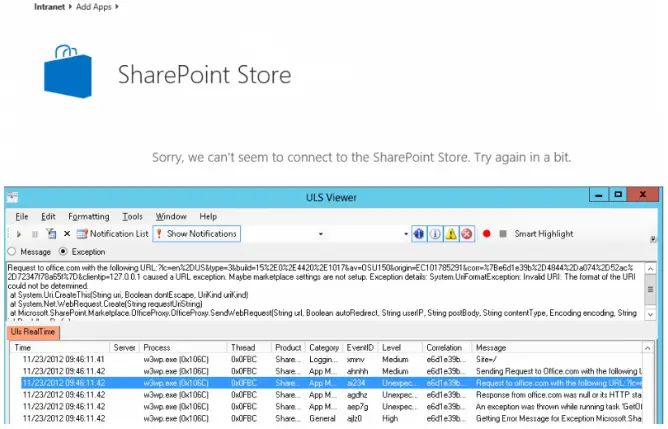Open the Help menu
Screen dimensions: 668x429
[x=208, y=216]
